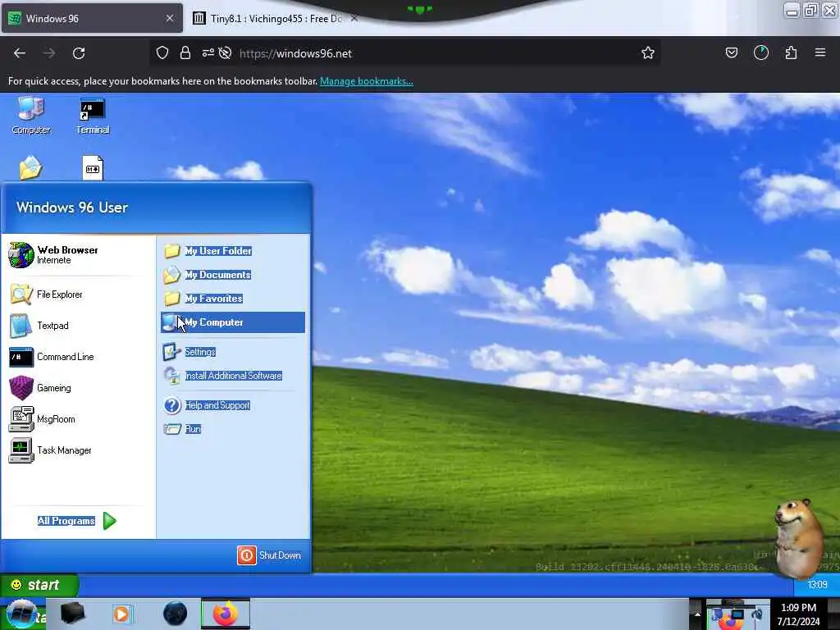Open the Computer desktop icon

point(30,116)
